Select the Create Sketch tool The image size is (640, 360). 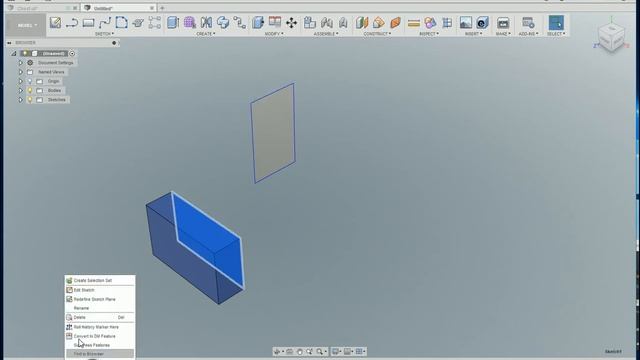56,22
